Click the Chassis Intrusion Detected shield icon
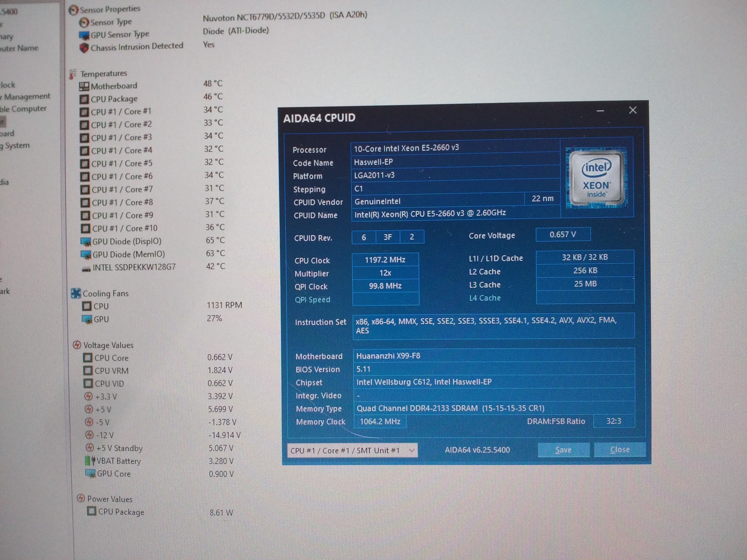747x560 pixels. [84, 48]
